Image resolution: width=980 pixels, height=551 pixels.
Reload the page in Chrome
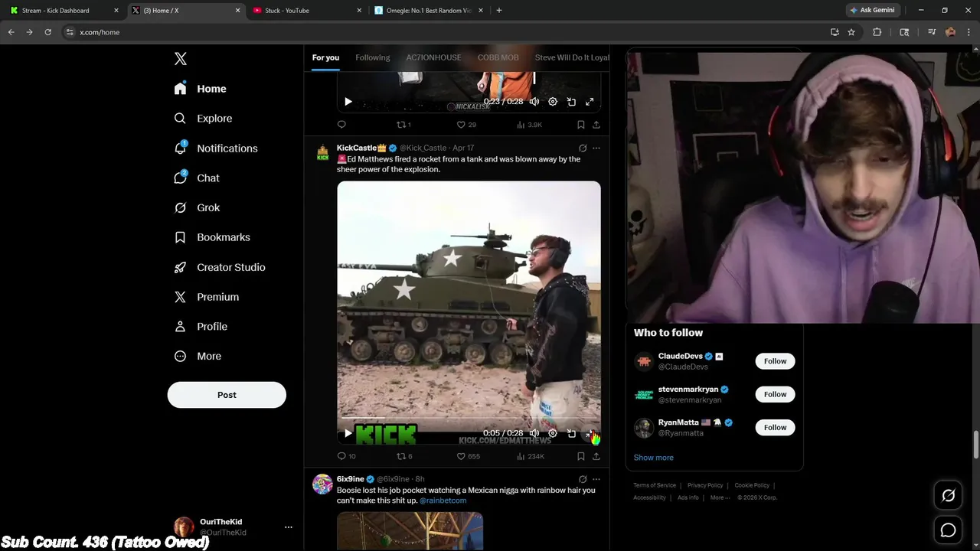coord(47,32)
